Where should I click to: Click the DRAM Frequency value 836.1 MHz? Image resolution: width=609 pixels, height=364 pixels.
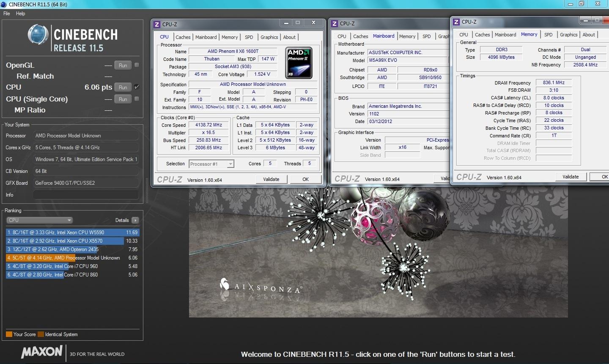tap(554, 83)
